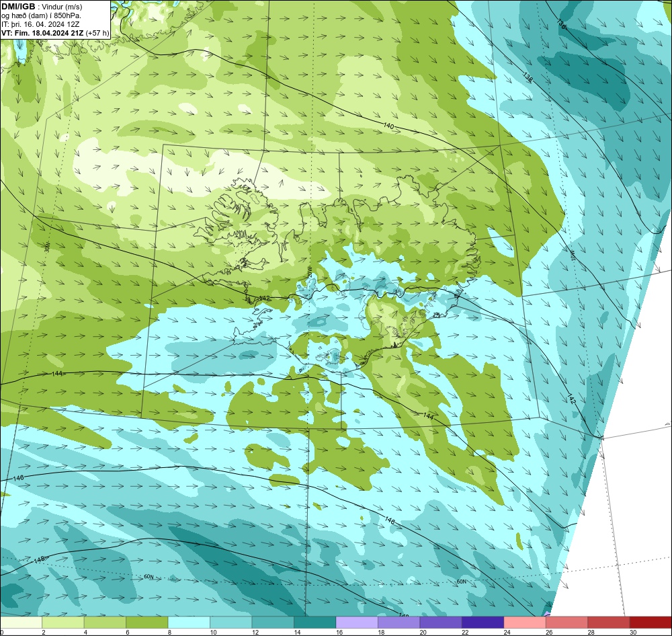
Task: Click the 16–18 m/s lavender legend swatch
Action: point(357,623)
